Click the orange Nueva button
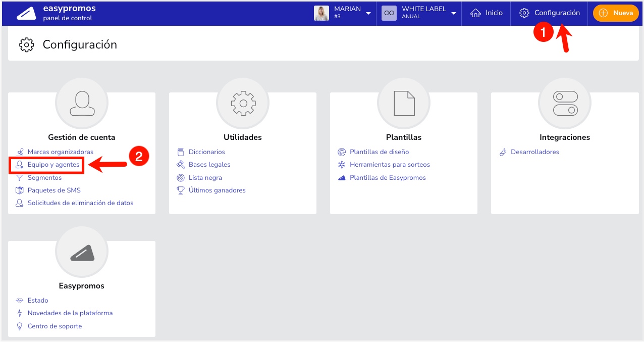Image resolution: width=644 pixels, height=342 pixels. tap(615, 13)
